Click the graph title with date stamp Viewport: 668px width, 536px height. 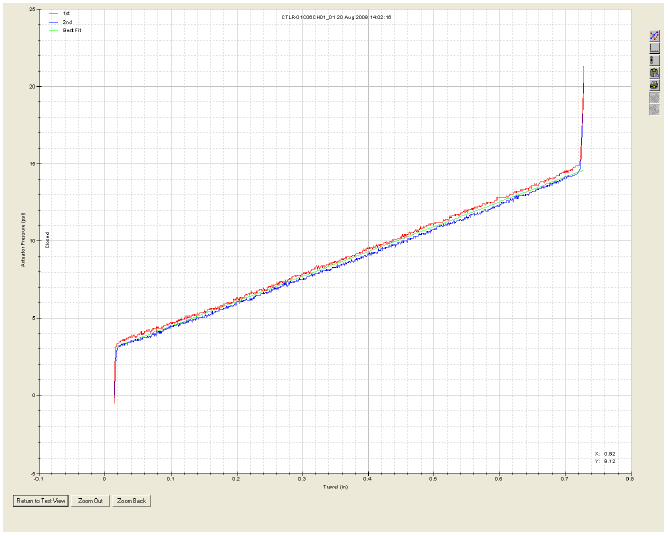(x=335, y=17)
